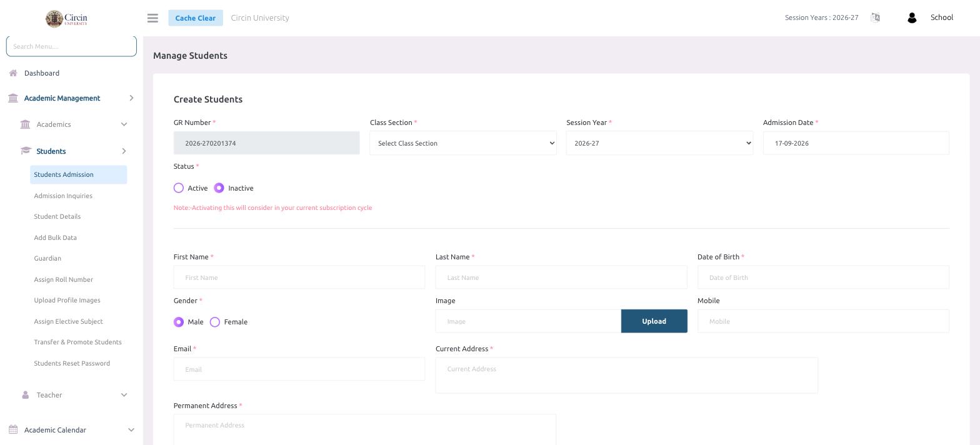The image size is (980, 445).
Task: Click the user profile avatar icon
Action: pos(911,18)
